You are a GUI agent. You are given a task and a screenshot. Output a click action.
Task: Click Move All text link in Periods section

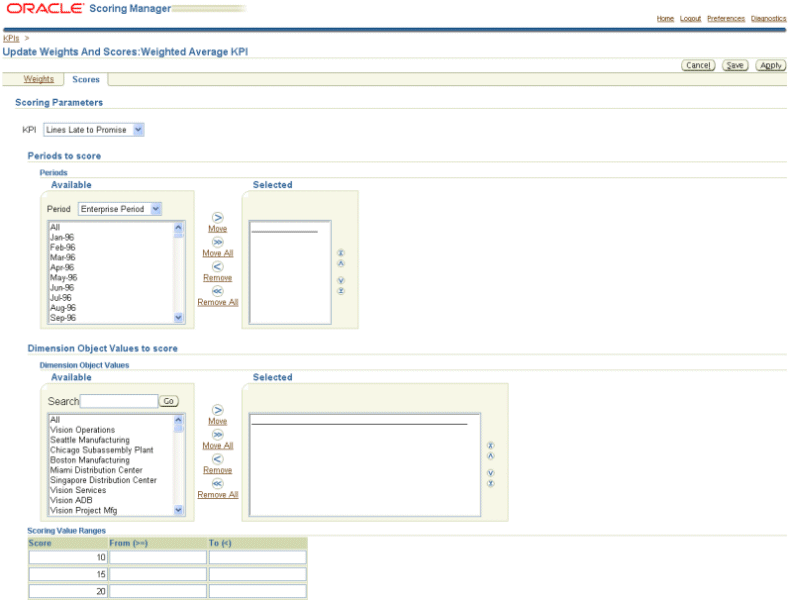(x=218, y=253)
